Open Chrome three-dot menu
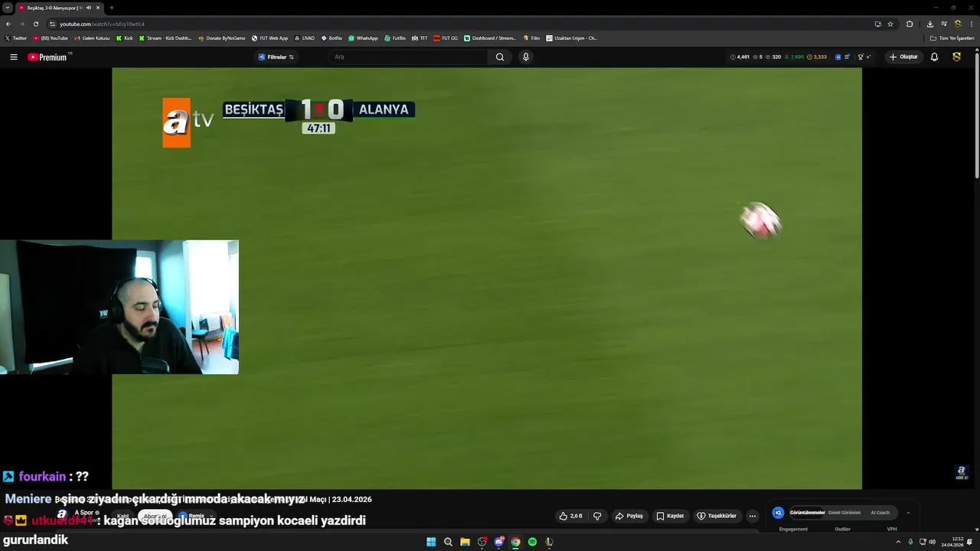 click(x=971, y=24)
